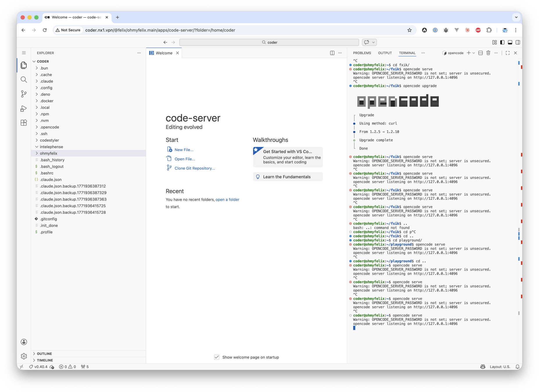Expand the .claude folder
539x392 pixels.
[88, 81]
